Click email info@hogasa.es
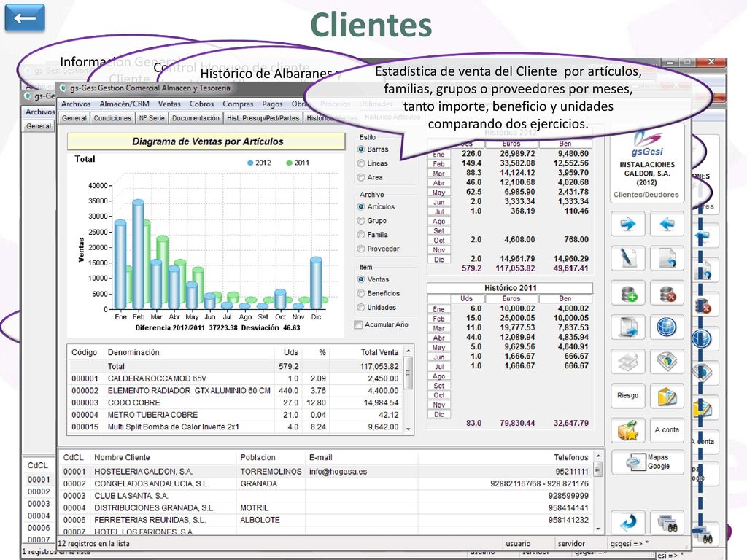This screenshot has height=560, width=747. click(338, 472)
